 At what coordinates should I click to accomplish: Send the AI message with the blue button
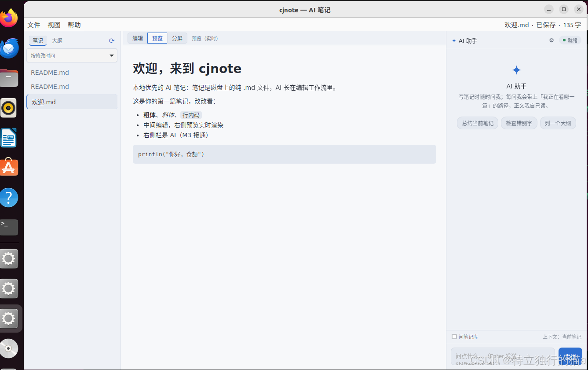pyautogui.click(x=570, y=356)
